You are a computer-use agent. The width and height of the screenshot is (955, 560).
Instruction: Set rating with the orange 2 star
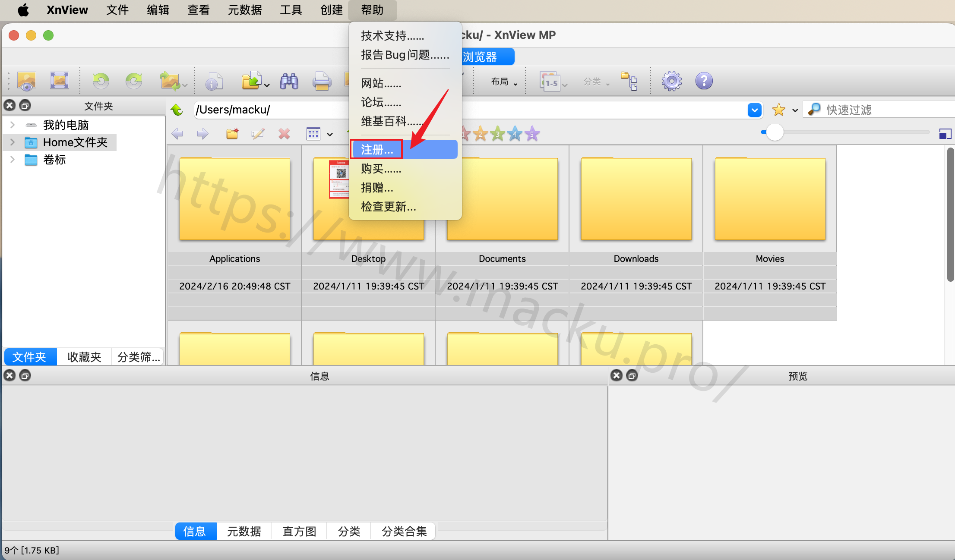(480, 134)
